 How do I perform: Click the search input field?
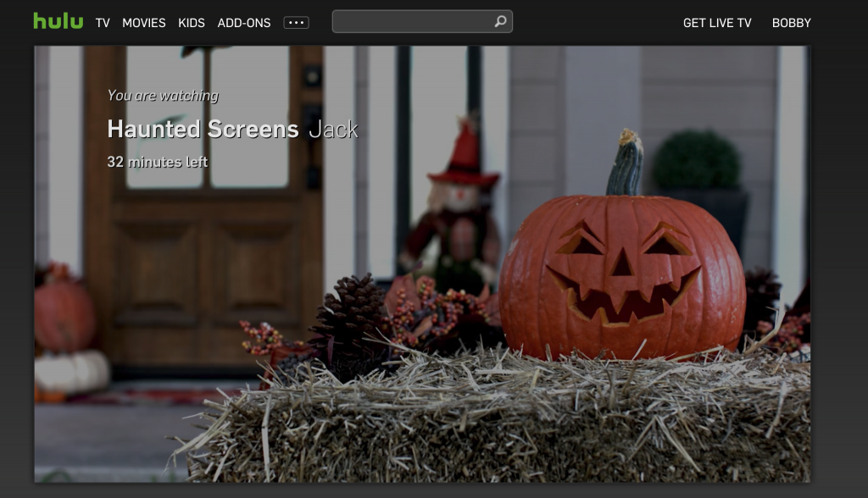[415, 19]
